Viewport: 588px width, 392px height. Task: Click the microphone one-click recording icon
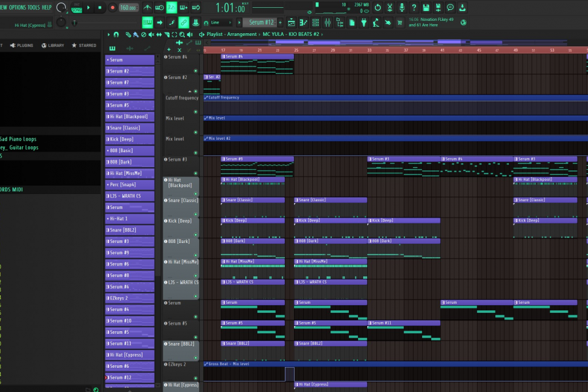click(402, 7)
